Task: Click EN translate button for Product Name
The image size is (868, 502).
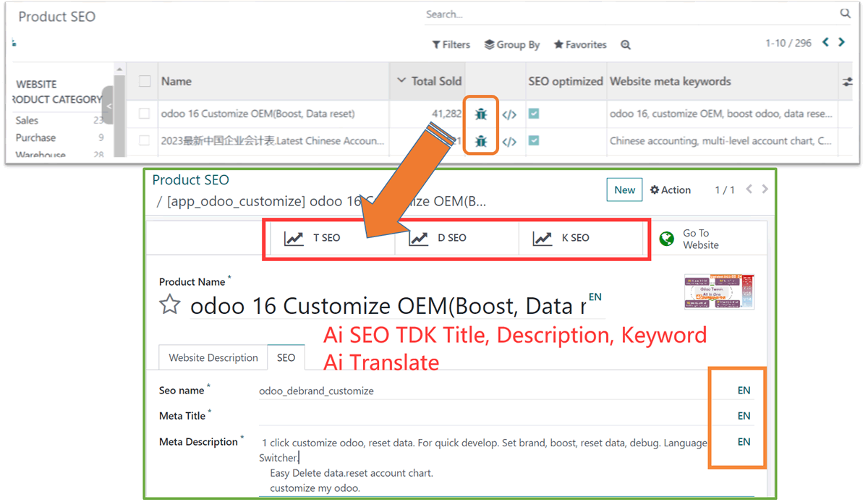Action: (595, 297)
